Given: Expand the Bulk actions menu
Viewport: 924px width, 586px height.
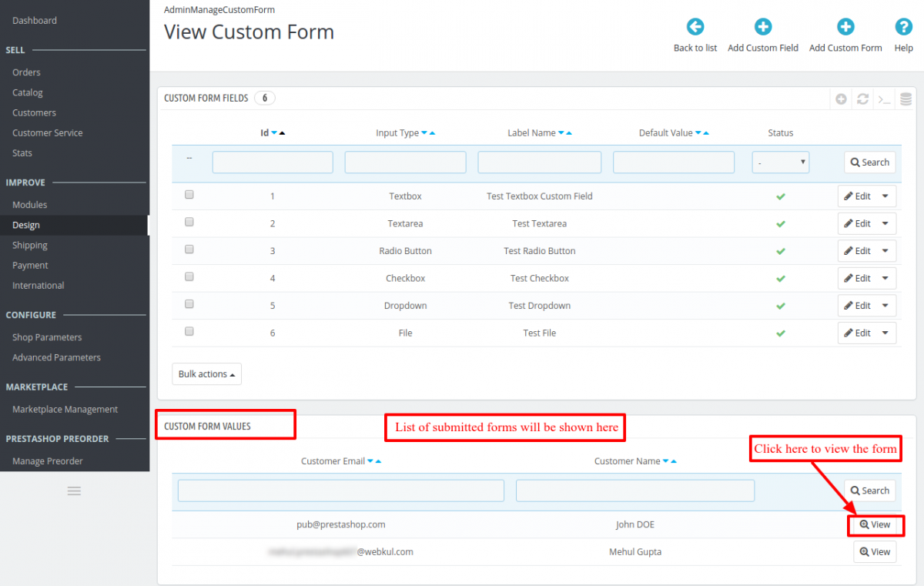Looking at the screenshot, I should 206,374.
